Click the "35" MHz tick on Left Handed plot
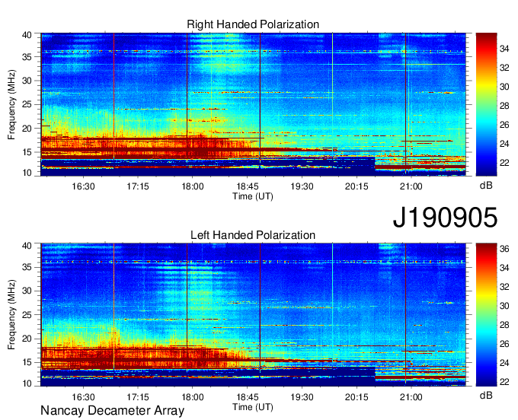Screen dimensions: 518x420 27,267
